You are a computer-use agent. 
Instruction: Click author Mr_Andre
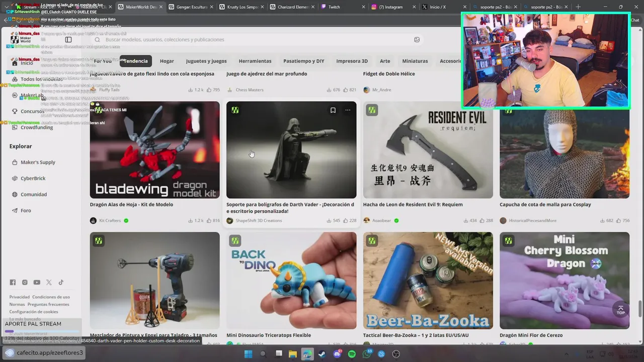(381, 90)
